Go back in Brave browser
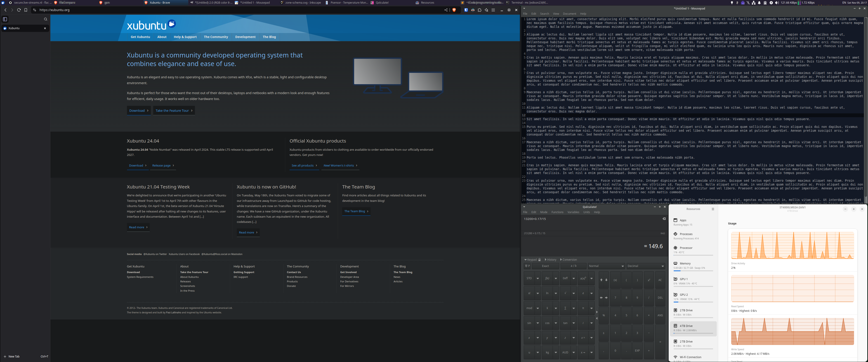This screenshot has height=362, width=868. [x=5, y=10]
